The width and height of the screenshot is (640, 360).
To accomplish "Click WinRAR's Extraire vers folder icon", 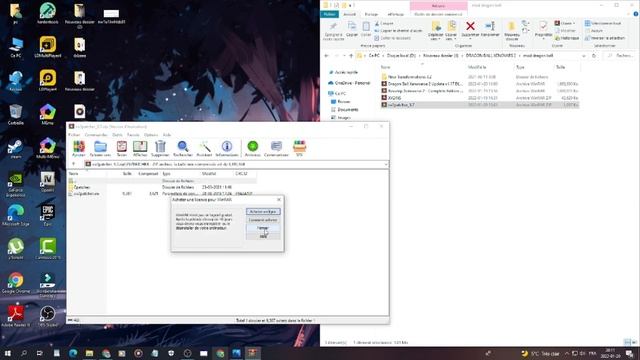I will [100, 147].
